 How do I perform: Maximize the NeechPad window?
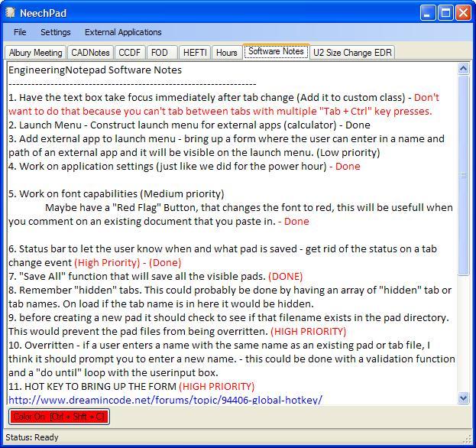pyautogui.click(x=447, y=12)
